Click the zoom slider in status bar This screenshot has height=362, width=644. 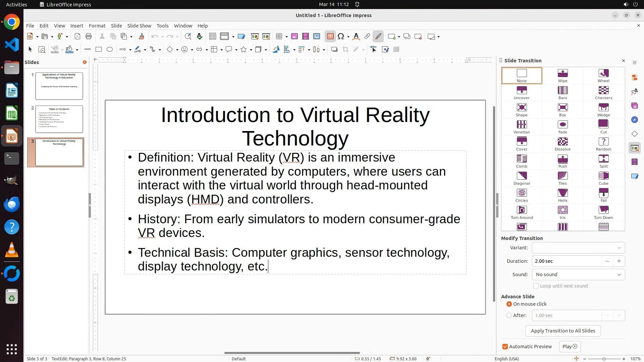coord(604,359)
